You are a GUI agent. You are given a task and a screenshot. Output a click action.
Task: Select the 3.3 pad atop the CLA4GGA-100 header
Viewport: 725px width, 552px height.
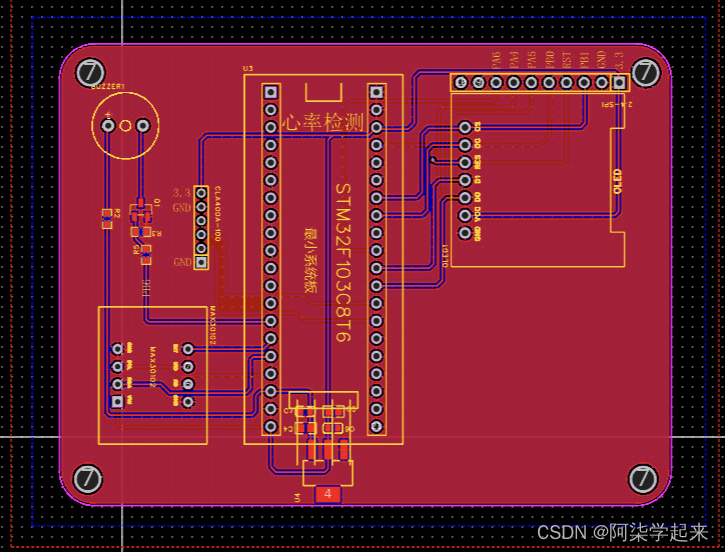click(x=201, y=193)
